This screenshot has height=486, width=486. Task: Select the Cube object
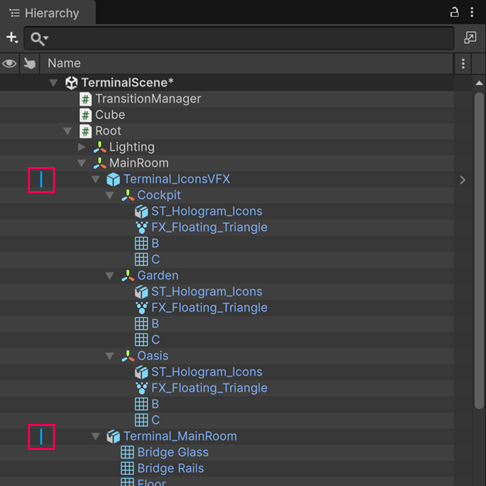point(110,115)
